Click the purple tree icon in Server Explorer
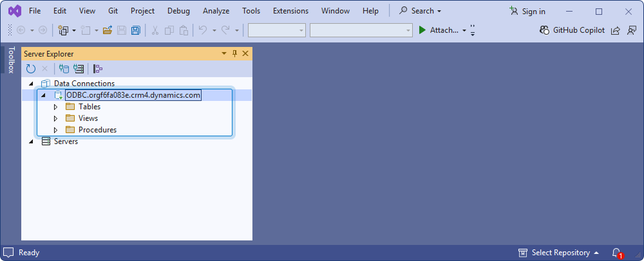 pos(98,69)
